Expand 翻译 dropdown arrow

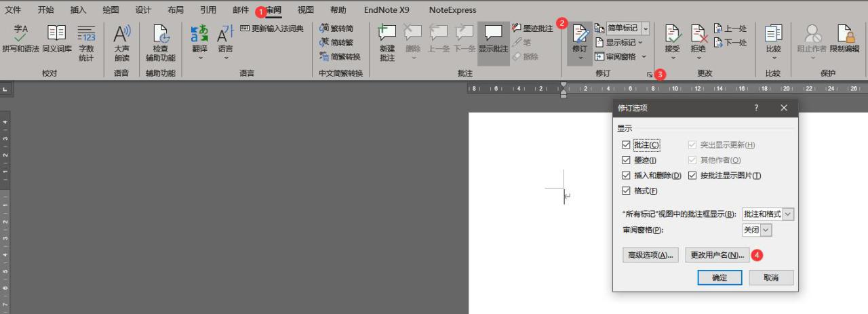(x=200, y=58)
